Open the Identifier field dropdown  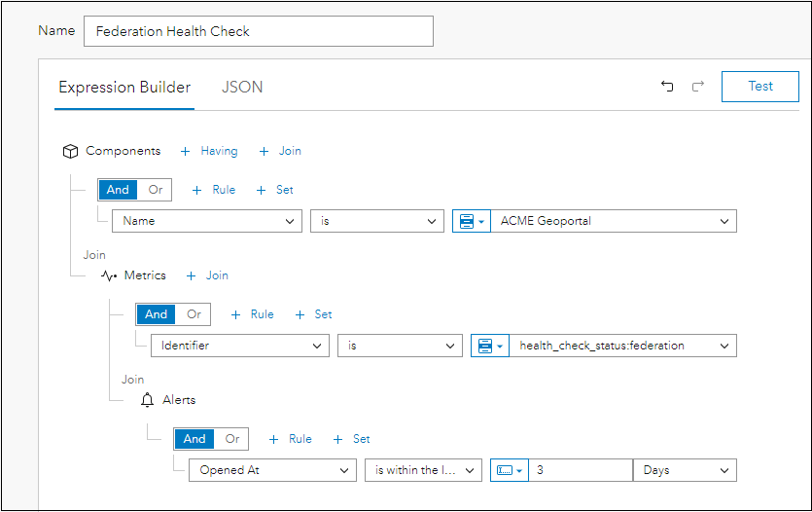click(243, 346)
